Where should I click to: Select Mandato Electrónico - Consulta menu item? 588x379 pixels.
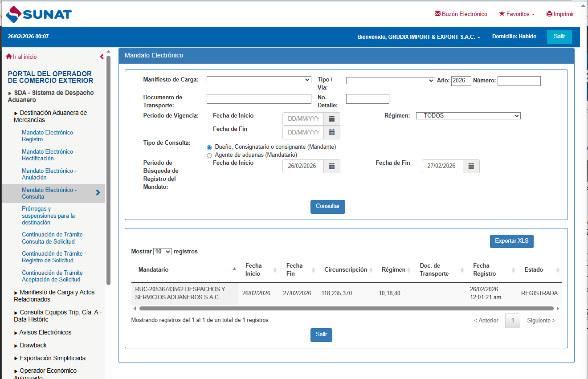click(53, 193)
